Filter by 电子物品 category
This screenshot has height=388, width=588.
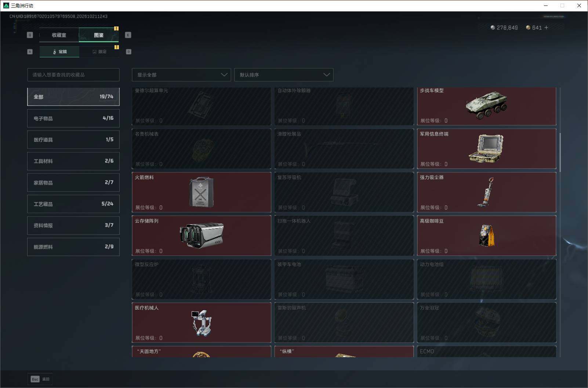73,118
